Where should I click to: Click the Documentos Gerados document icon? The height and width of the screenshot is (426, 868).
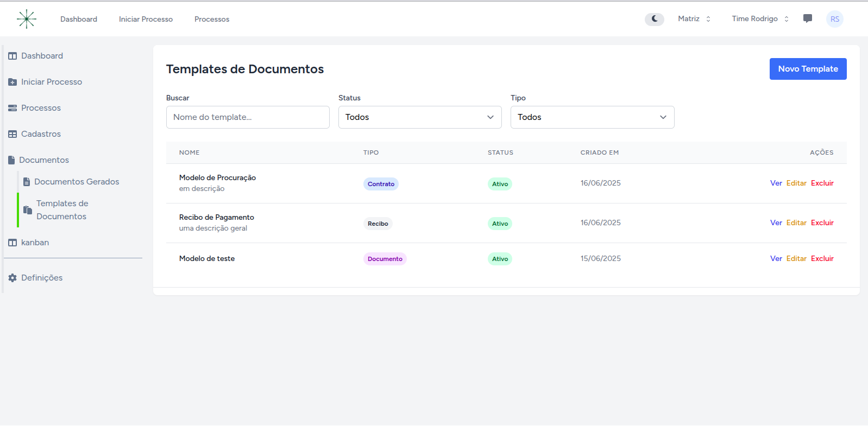pyautogui.click(x=27, y=182)
